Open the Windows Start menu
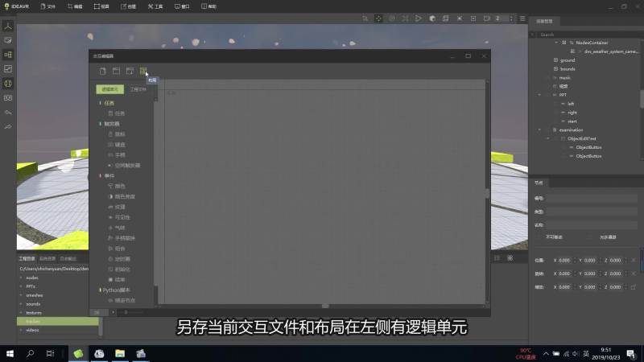644x362 pixels. coord(10,353)
